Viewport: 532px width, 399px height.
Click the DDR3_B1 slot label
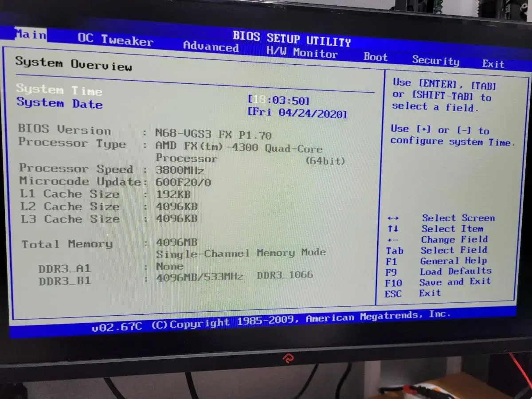65,281
